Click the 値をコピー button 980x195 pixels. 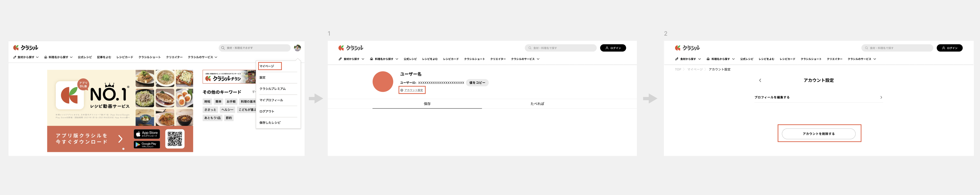coord(477,83)
